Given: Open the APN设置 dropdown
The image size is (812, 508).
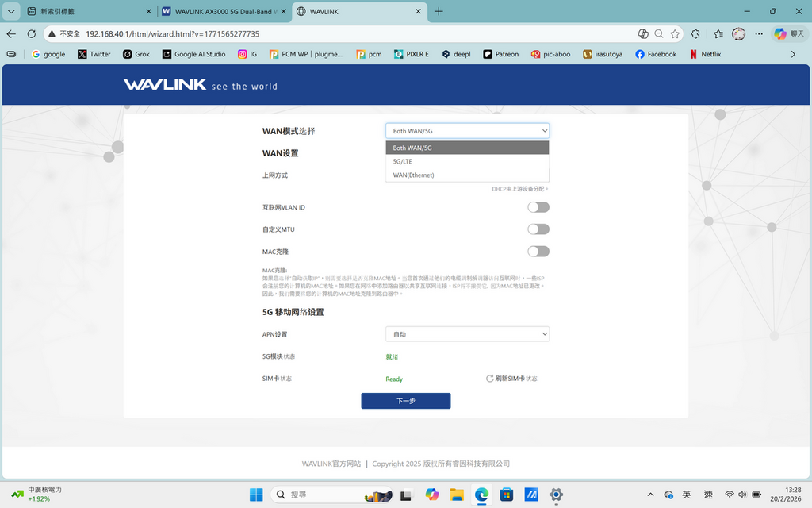Looking at the screenshot, I should click(467, 333).
